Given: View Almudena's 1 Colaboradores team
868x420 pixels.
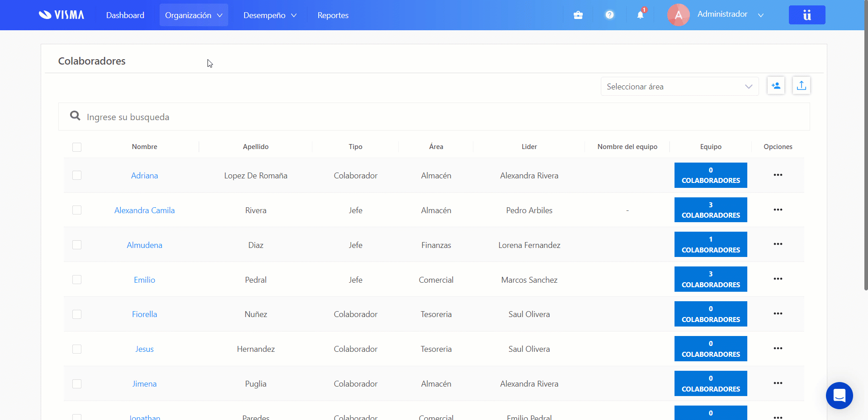Looking at the screenshot, I should click(711, 244).
